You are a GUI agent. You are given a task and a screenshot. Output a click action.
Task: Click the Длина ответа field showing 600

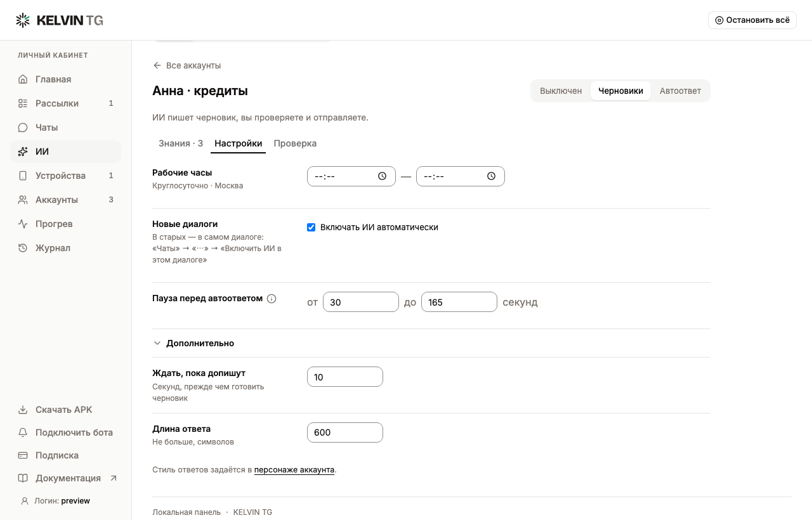click(345, 432)
